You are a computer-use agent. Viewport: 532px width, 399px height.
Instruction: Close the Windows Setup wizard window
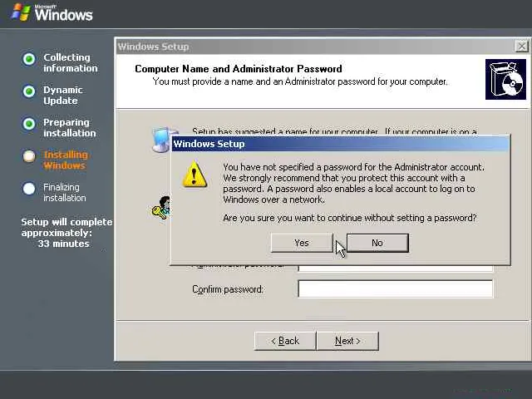tap(521, 47)
